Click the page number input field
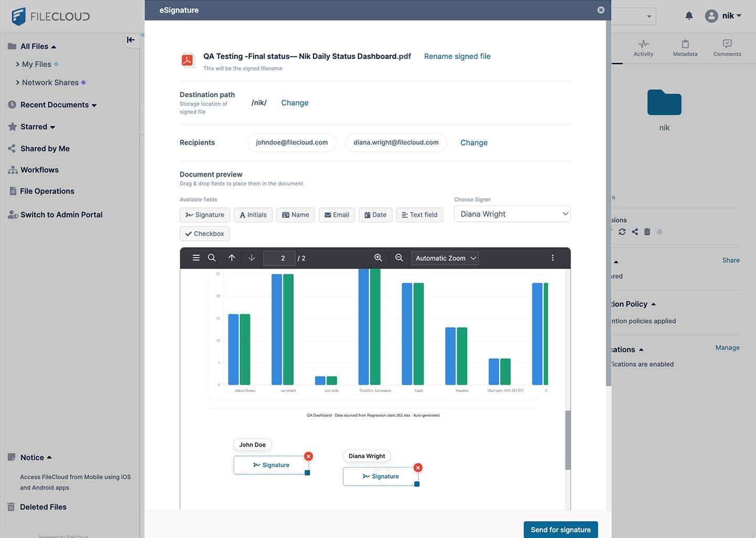756x538 pixels. click(279, 258)
